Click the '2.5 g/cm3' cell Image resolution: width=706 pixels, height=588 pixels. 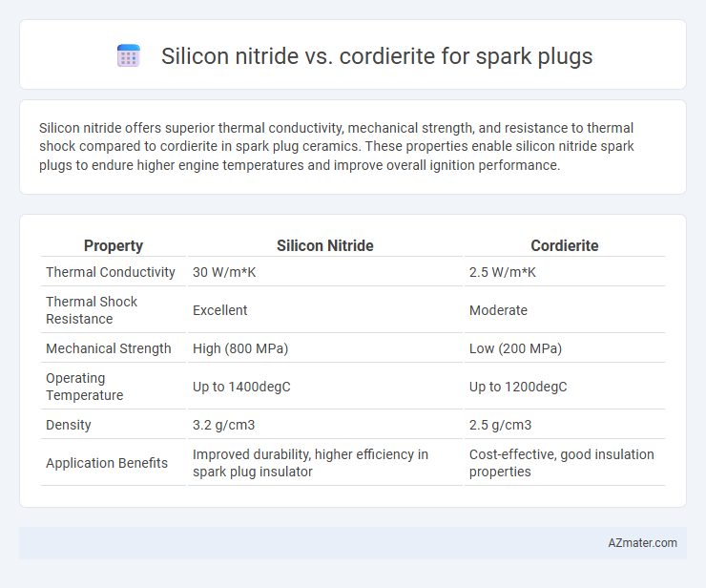pos(500,425)
